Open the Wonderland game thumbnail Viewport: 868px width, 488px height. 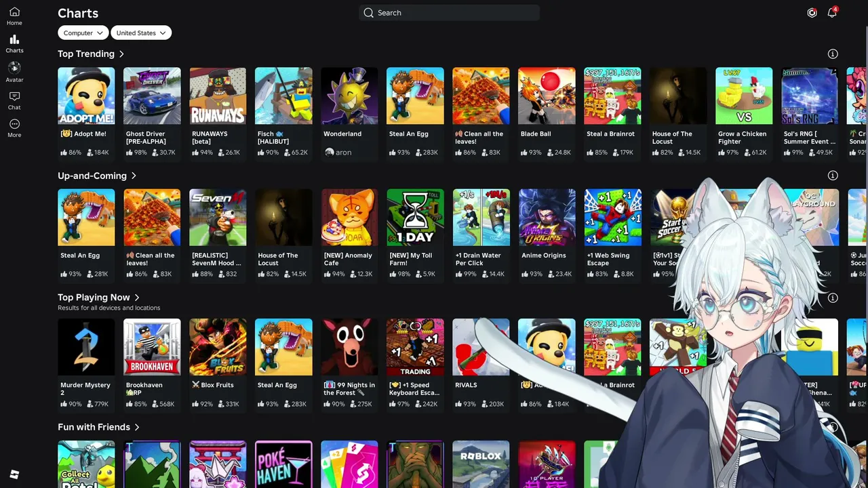tap(349, 96)
